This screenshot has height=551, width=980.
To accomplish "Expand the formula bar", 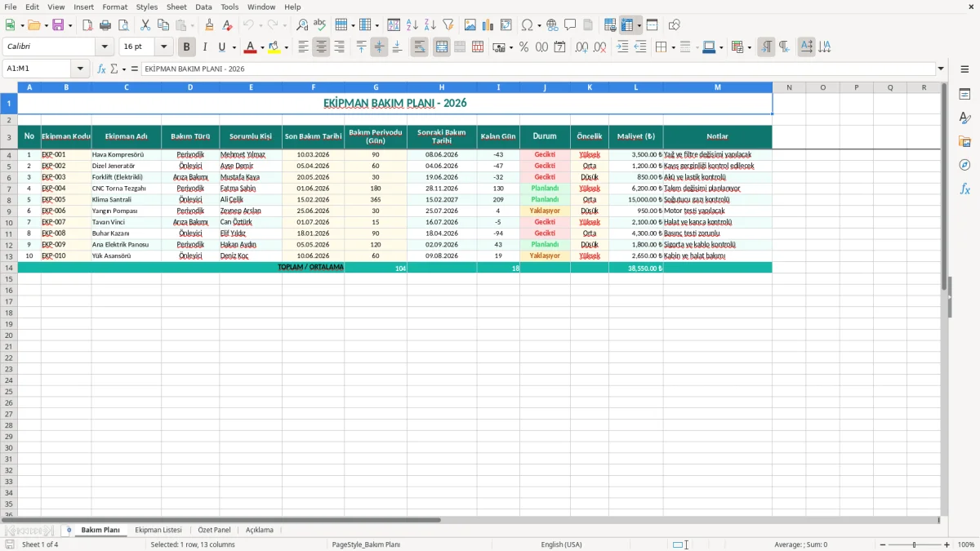I will click(941, 69).
